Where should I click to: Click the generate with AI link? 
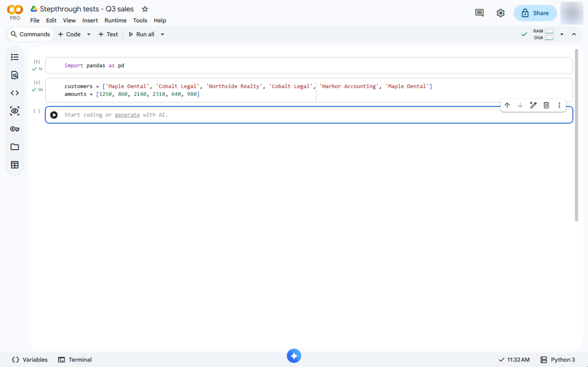click(x=127, y=115)
